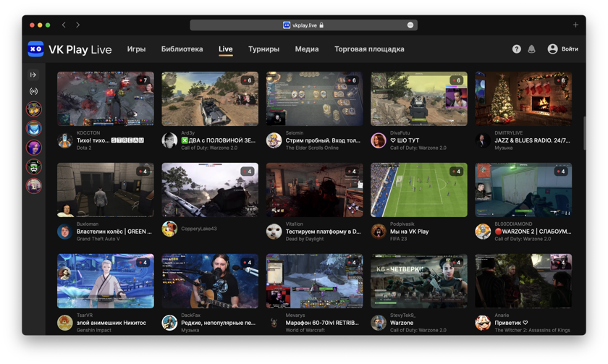Click Anarie streamer avatar
The width and height of the screenshot is (608, 364).
click(x=484, y=323)
